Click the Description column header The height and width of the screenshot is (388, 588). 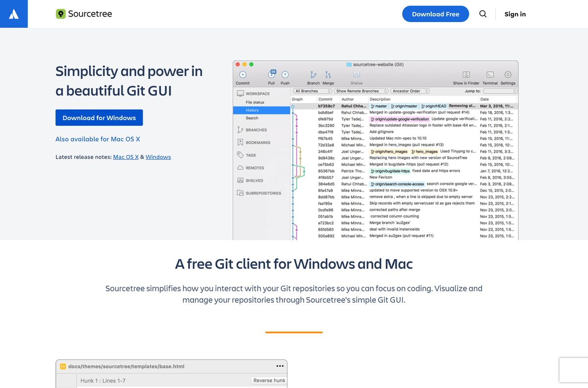[380, 99]
